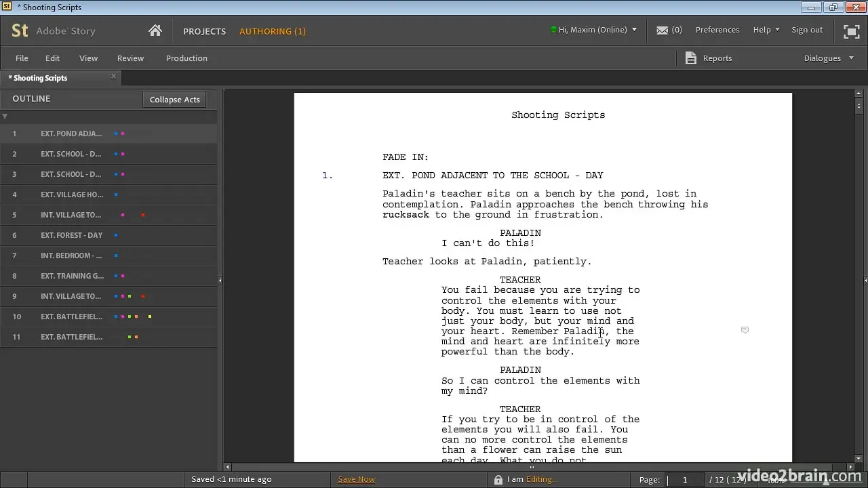Click 'I am Editing...' status text
The width and height of the screenshot is (868, 488).
pyautogui.click(x=532, y=479)
